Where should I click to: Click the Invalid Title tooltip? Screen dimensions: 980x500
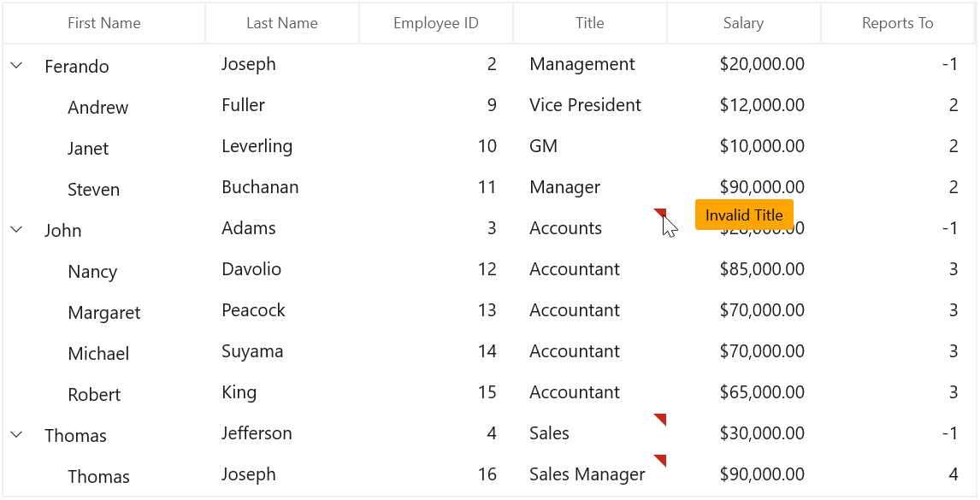744,215
